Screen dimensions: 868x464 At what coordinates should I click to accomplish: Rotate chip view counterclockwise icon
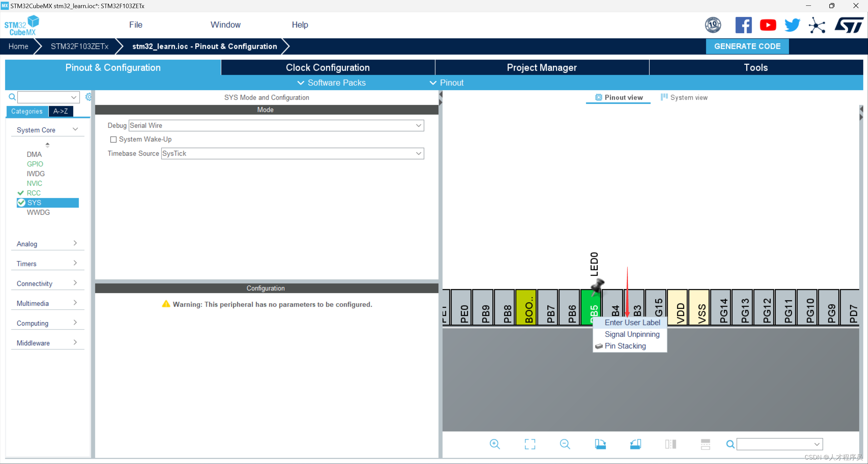click(x=635, y=444)
